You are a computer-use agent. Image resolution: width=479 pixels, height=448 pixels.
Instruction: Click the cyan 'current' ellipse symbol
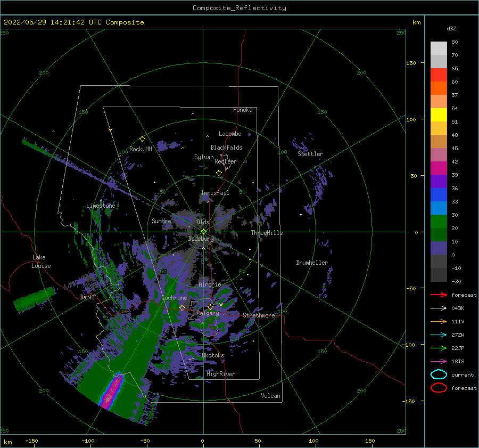point(439,374)
